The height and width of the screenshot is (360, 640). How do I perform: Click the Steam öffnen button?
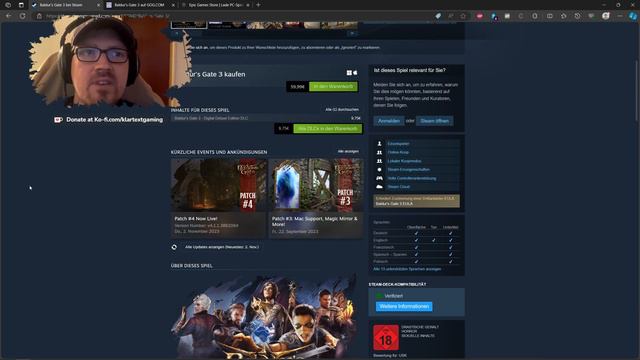(434, 121)
